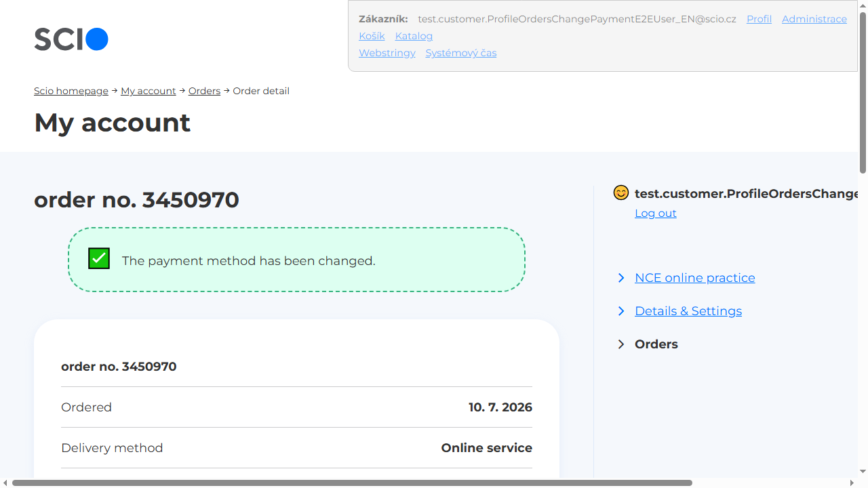This screenshot has height=488, width=868.
Task: Click the 'order no. 3450970' card title
Action: coord(119,367)
